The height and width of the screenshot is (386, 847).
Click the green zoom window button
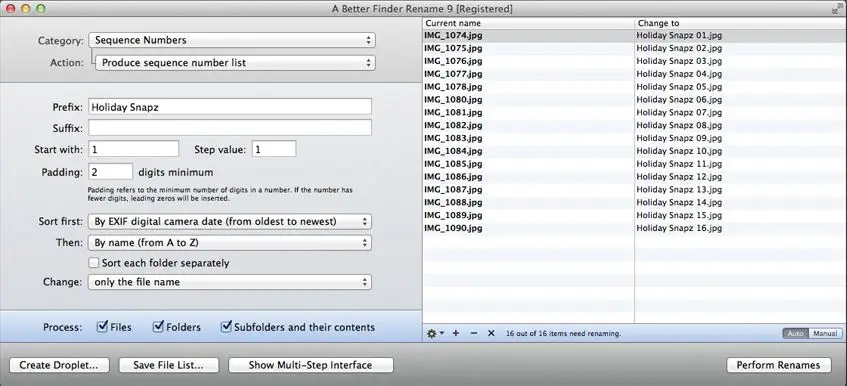(41, 9)
